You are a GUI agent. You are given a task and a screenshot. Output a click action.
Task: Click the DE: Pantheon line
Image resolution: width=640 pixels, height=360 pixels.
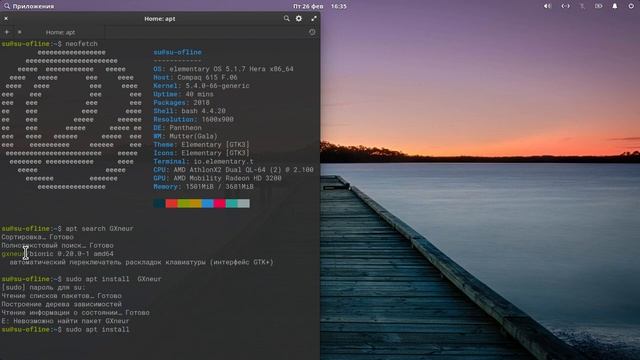177,128
